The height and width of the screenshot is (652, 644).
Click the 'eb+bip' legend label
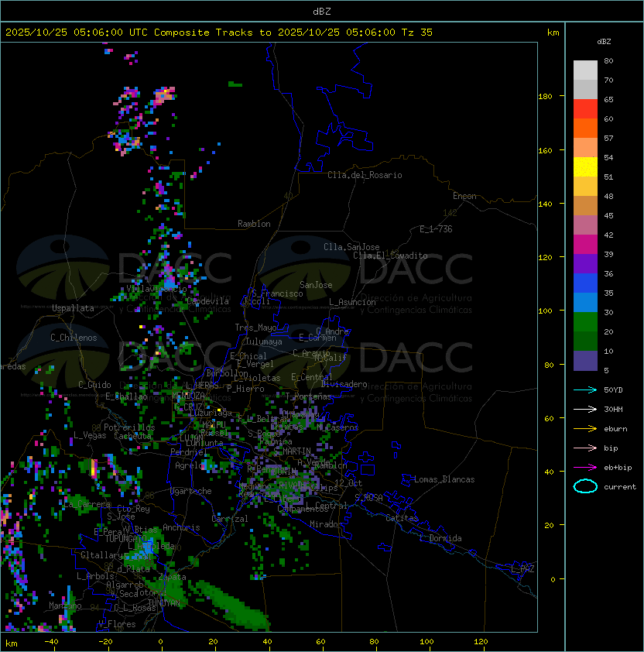[x=618, y=468]
